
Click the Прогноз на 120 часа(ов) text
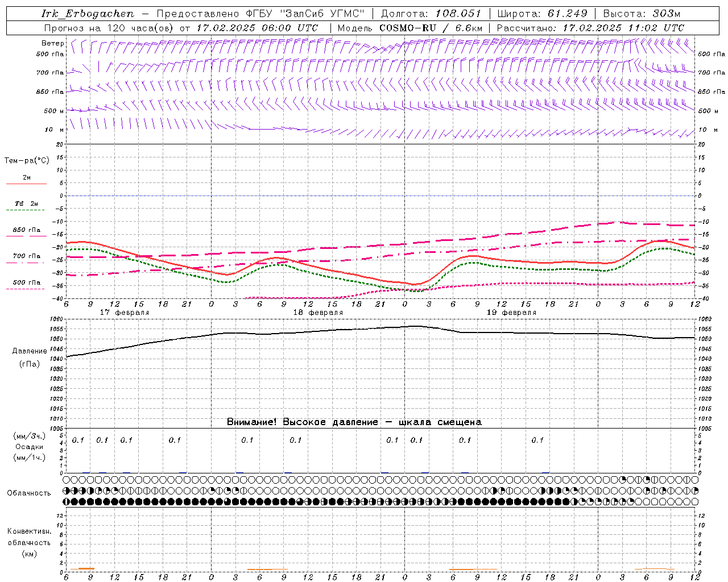[109, 28]
